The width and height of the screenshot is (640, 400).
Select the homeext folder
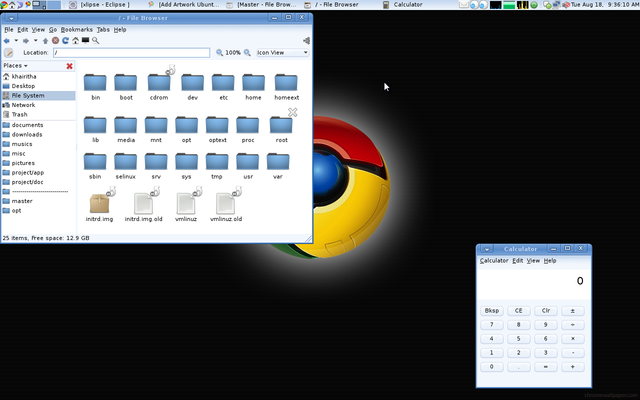tap(286, 87)
